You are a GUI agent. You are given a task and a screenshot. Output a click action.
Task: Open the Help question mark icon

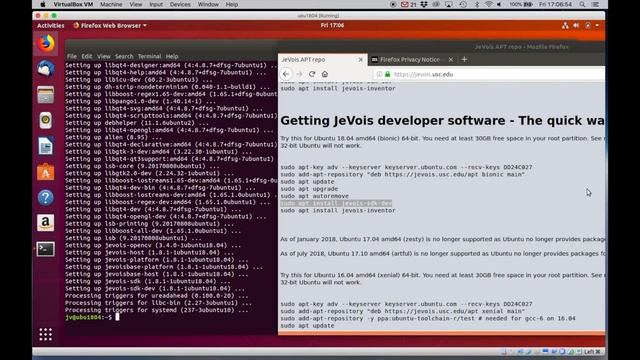[x=46, y=198]
